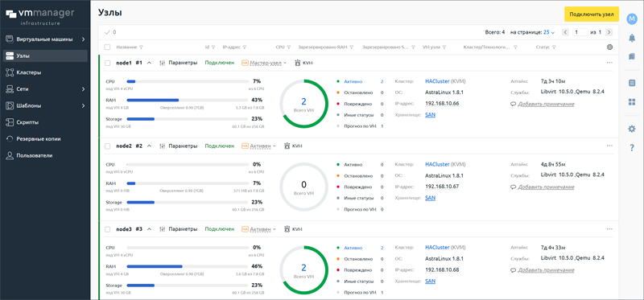Open help question mark icon
This screenshot has height=300, width=644.
[x=632, y=148]
